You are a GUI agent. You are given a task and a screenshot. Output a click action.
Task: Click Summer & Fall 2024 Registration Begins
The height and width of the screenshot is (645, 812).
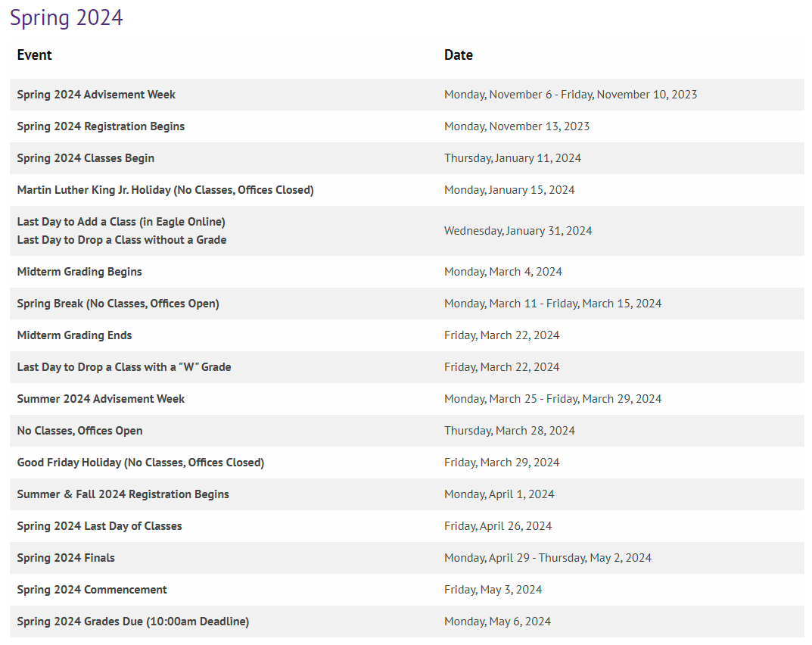coord(123,494)
